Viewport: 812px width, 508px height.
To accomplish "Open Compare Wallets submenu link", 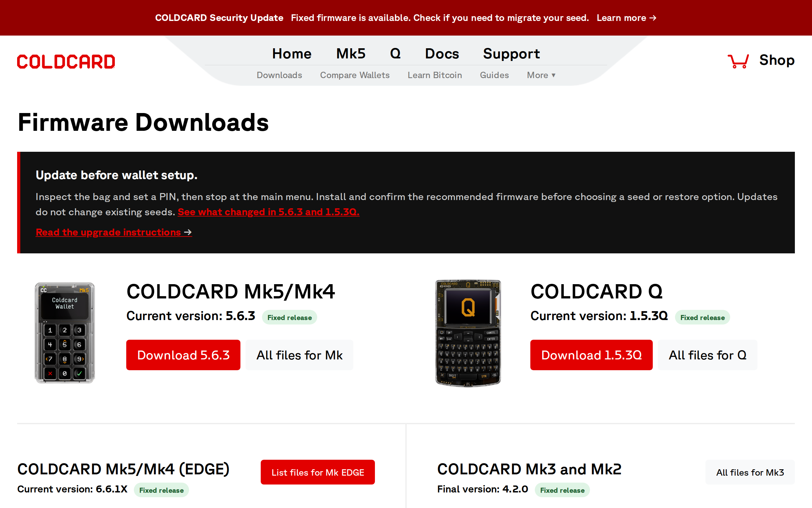I will (x=355, y=75).
